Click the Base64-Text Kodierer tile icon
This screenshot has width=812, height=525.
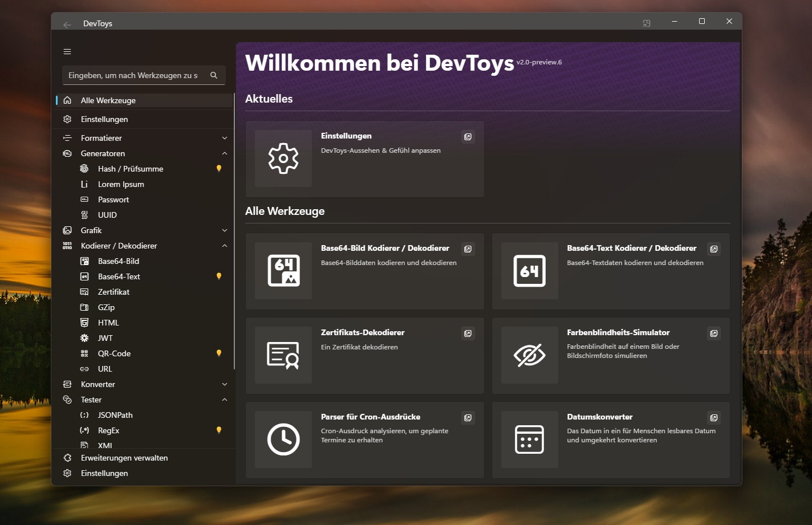click(x=530, y=271)
